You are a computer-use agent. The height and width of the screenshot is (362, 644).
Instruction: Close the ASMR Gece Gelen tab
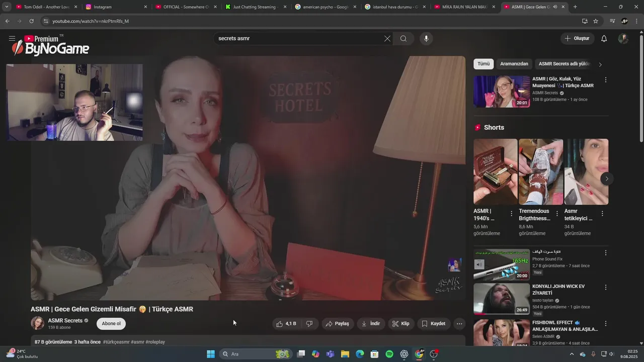pos(563,7)
